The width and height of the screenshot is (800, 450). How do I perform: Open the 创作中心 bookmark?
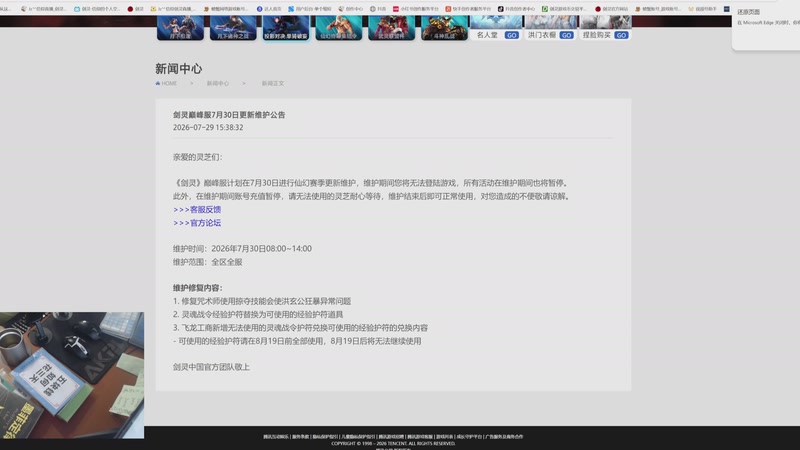[351, 9]
